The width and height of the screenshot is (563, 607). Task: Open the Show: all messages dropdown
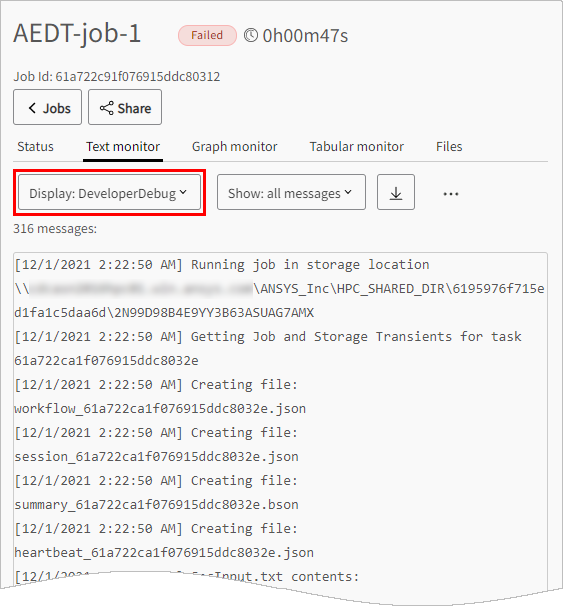[291, 192]
